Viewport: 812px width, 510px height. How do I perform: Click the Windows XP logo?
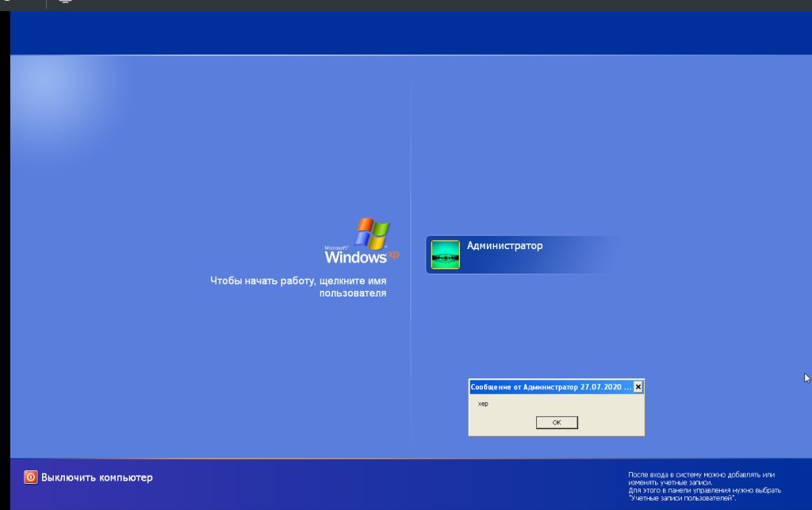pos(362,241)
